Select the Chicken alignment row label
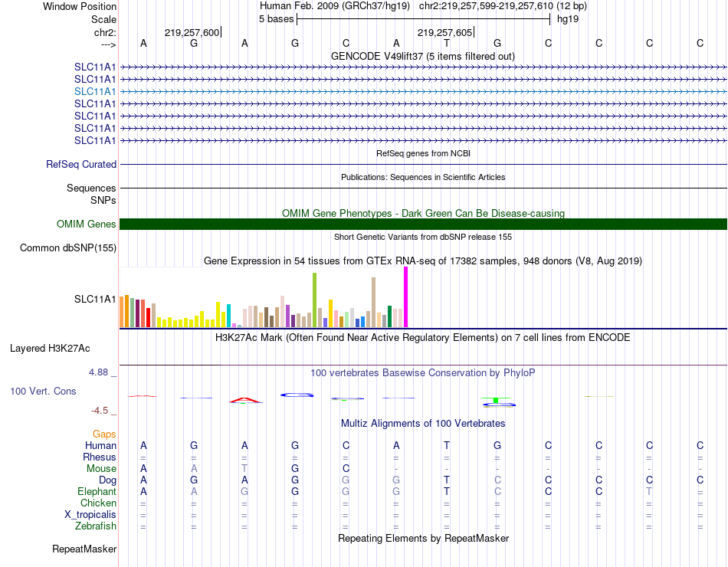 coord(98,503)
